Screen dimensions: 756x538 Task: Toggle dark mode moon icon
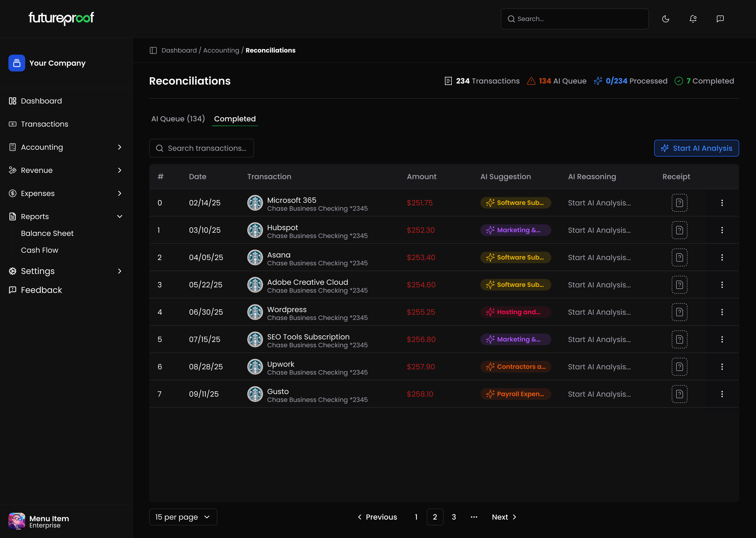click(665, 19)
